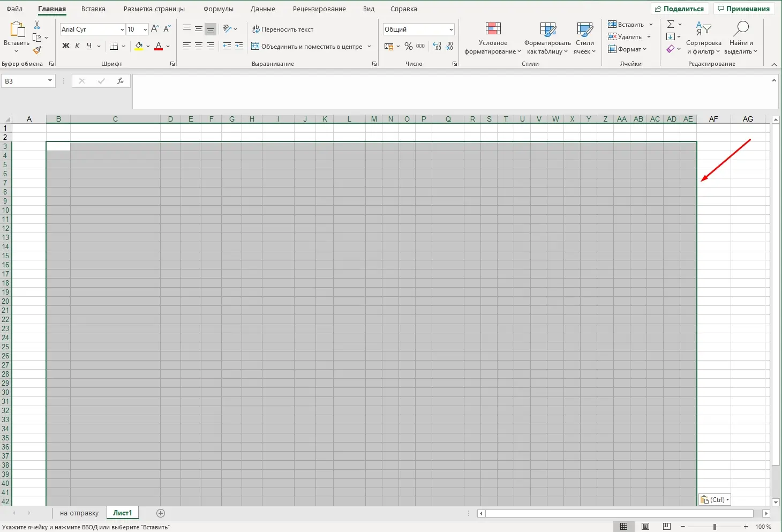This screenshot has width=782, height=532.
Task: Switch to the Данные tab
Action: pyautogui.click(x=263, y=9)
